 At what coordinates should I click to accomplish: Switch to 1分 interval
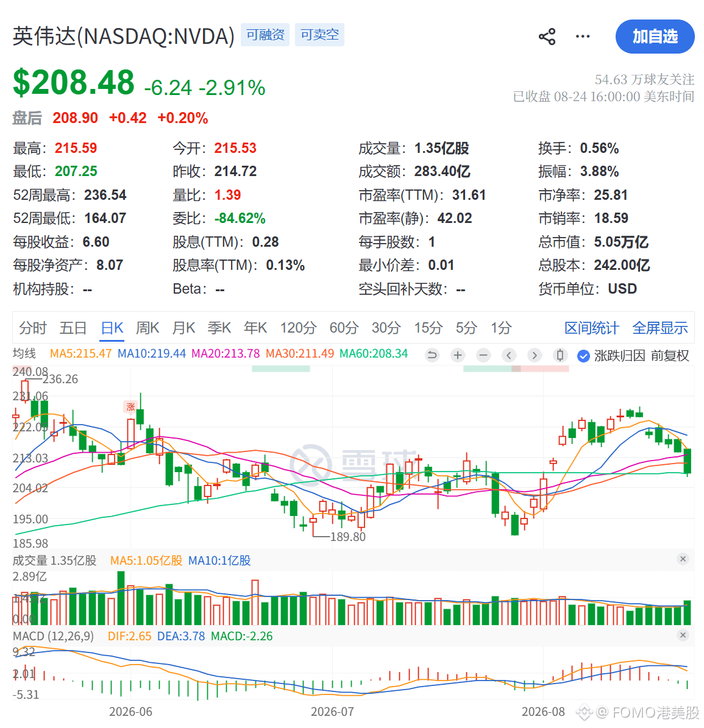(x=501, y=328)
